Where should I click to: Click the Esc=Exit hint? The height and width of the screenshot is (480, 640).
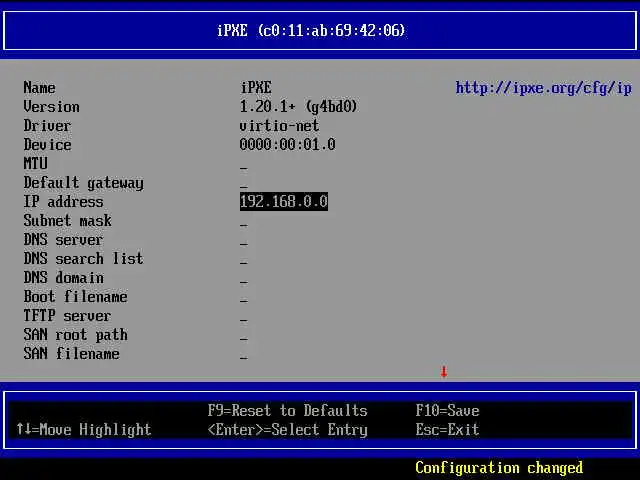pyautogui.click(x=448, y=430)
